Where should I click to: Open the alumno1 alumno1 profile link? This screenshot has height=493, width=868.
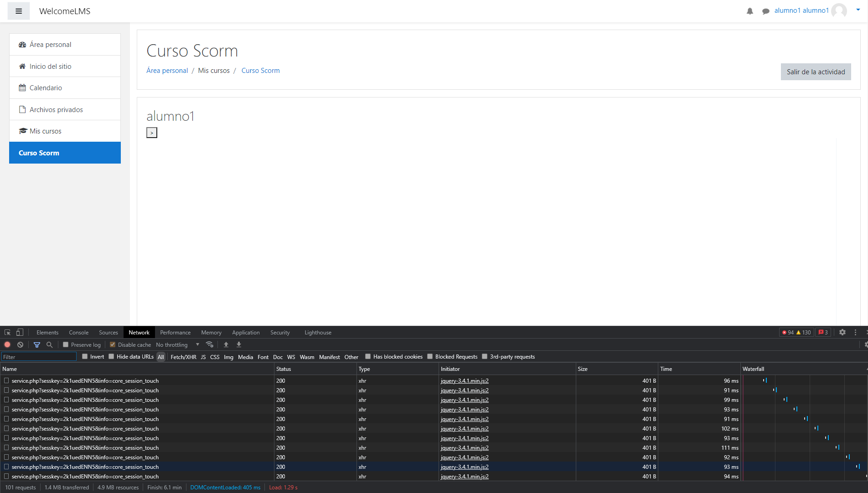click(x=801, y=10)
